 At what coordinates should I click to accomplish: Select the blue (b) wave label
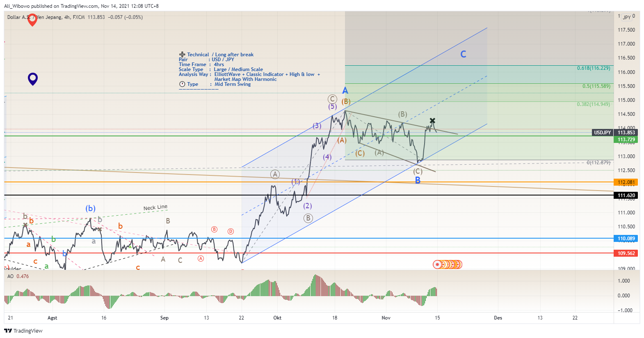pos(90,208)
